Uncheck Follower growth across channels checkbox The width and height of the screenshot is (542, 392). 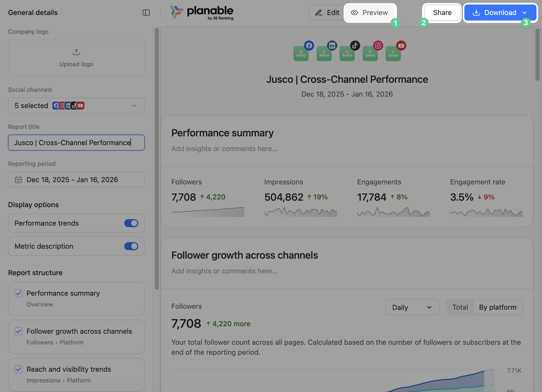19,331
